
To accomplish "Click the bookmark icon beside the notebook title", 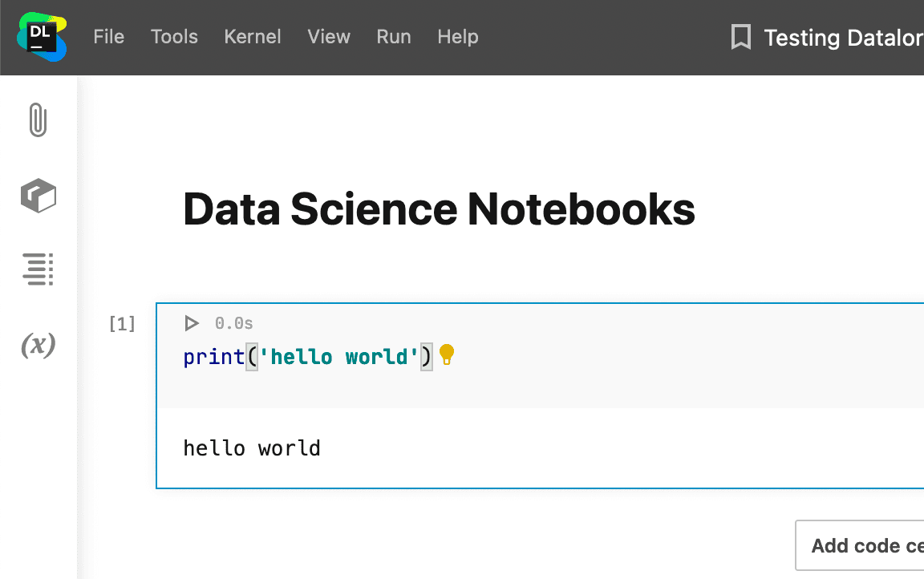I will point(741,37).
